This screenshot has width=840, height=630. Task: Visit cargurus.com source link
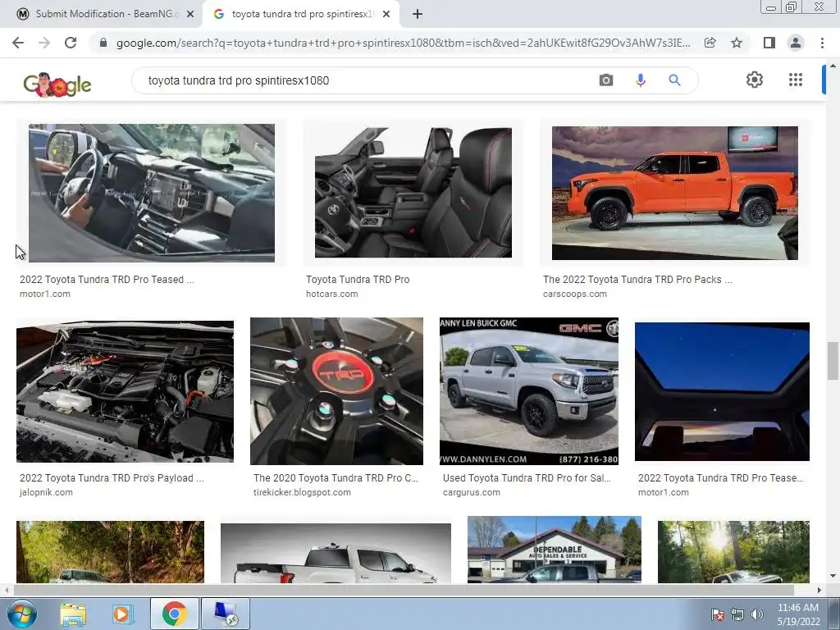point(472,492)
